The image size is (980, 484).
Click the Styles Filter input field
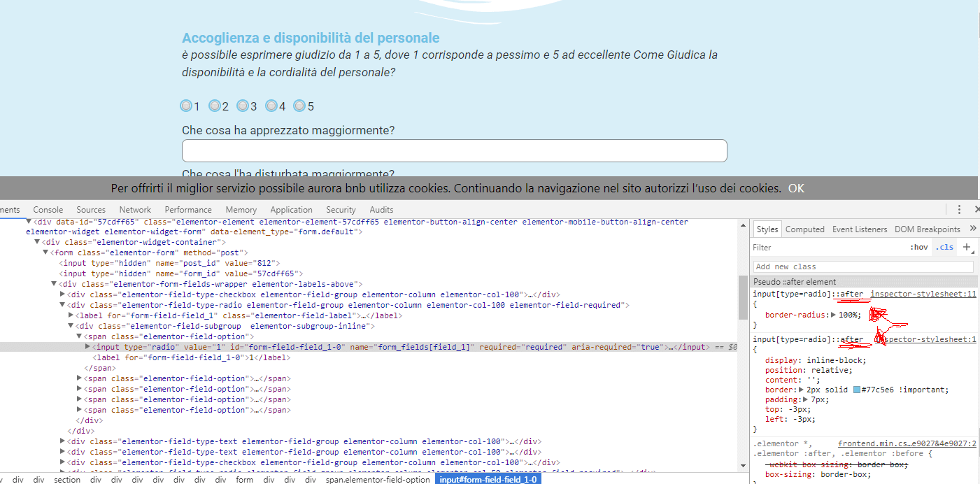(x=829, y=248)
